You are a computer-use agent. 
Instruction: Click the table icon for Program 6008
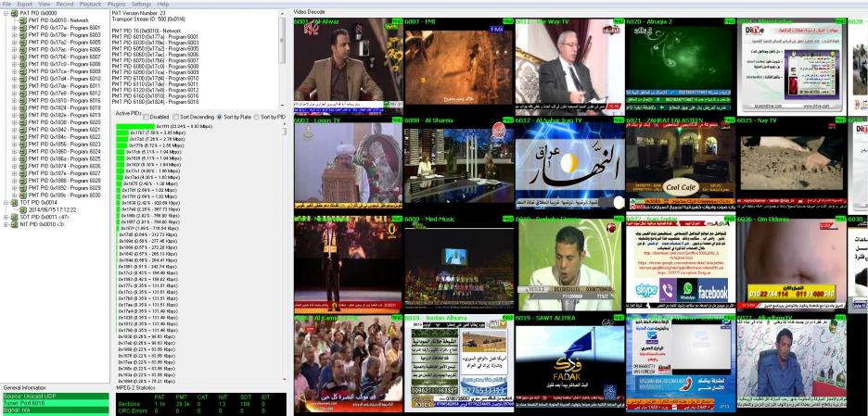22,64
